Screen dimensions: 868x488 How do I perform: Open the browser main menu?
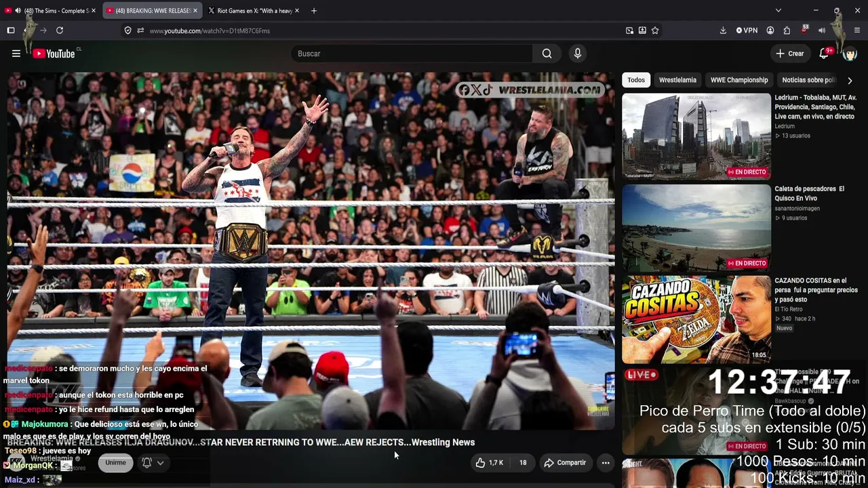coord(857,30)
